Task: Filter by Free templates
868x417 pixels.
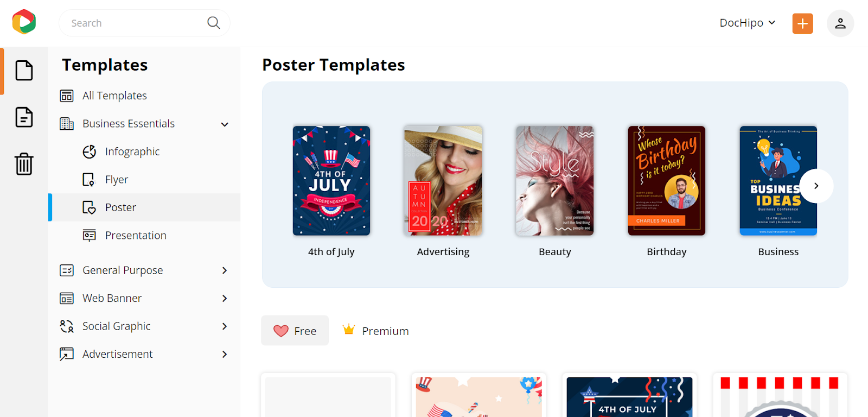Action: coord(295,331)
